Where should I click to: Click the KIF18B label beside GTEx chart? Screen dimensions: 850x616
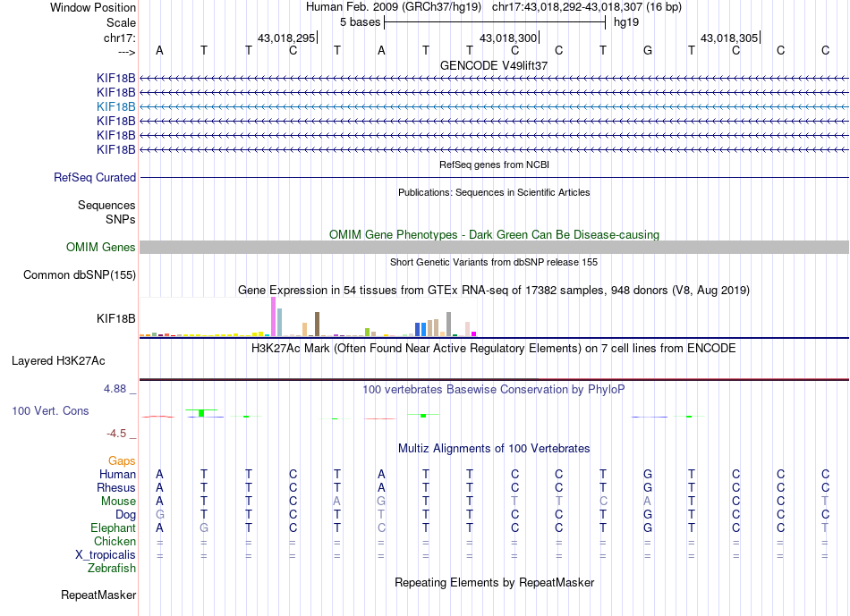[116, 318]
